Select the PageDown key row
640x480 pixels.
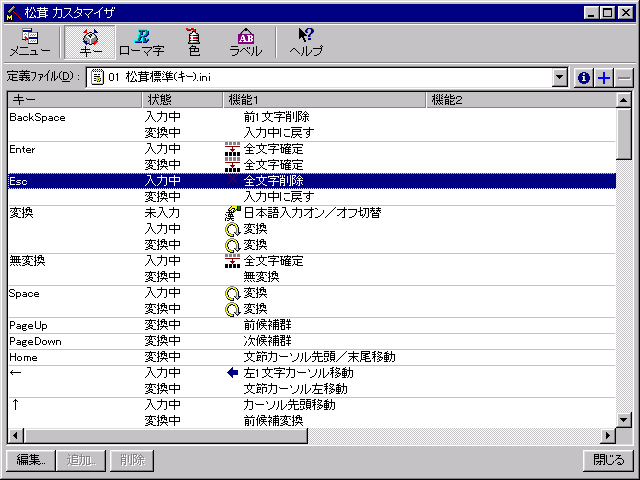(x=311, y=341)
